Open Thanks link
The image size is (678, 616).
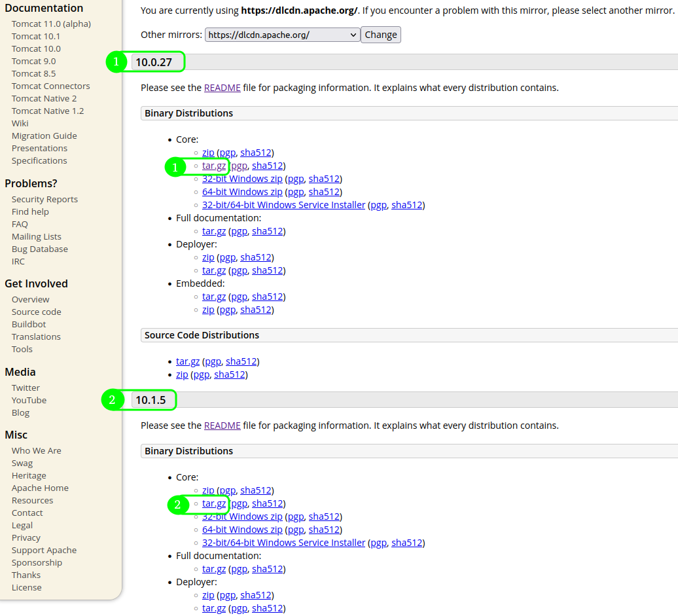pos(26,575)
